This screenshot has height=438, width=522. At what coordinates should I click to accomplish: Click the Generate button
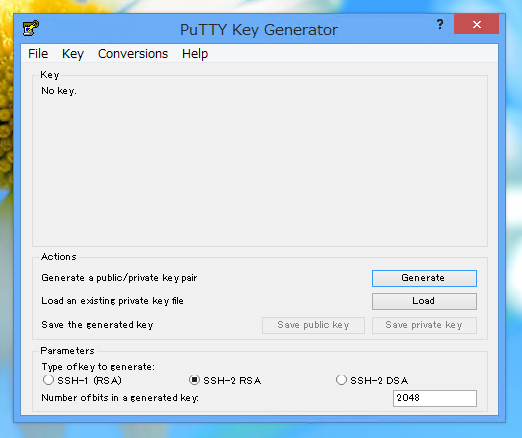tap(424, 278)
